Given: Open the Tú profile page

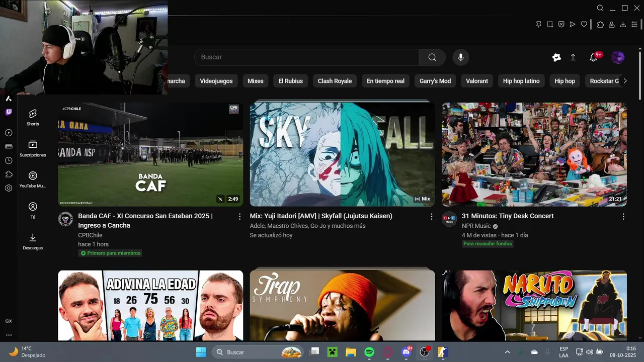Looking at the screenshot, I should [33, 210].
